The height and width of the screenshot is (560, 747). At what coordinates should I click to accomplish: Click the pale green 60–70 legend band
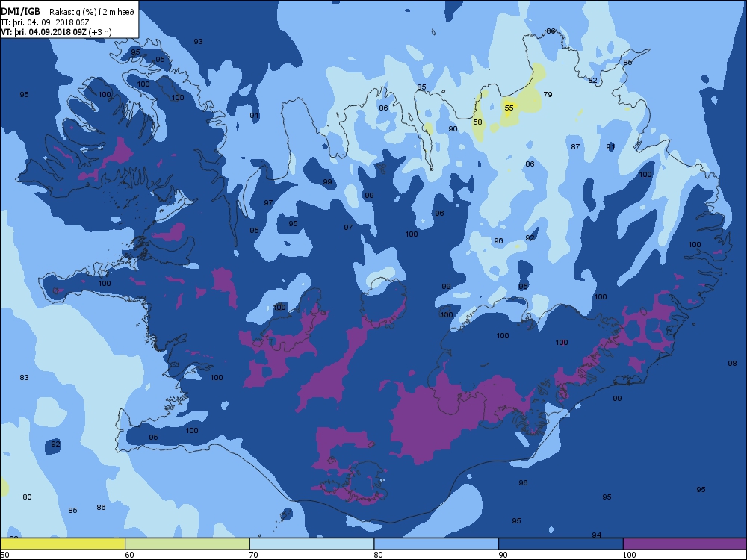tap(187, 544)
